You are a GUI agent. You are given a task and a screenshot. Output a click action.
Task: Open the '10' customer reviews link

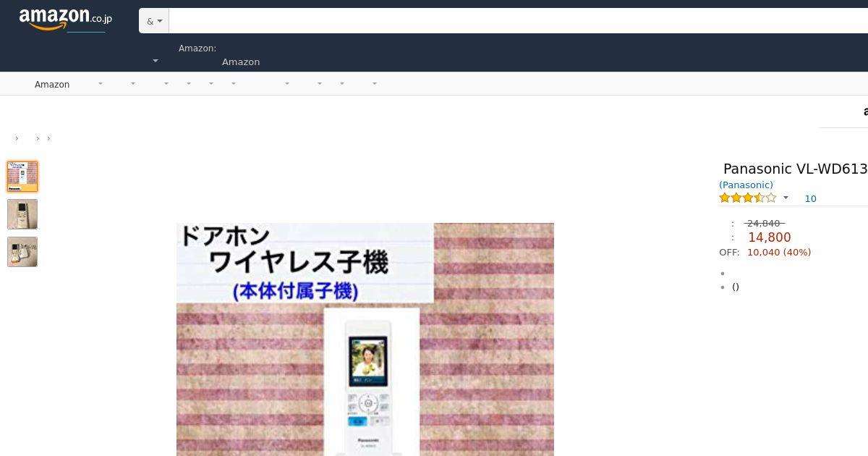tap(810, 198)
